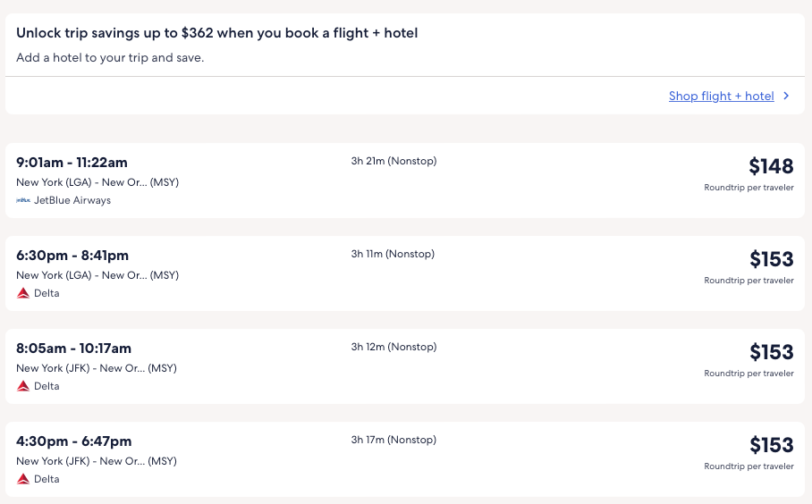812x504 pixels.
Task: Select the 9:01am - 11:22am JetBlue flight
Action: pyautogui.click(x=72, y=163)
